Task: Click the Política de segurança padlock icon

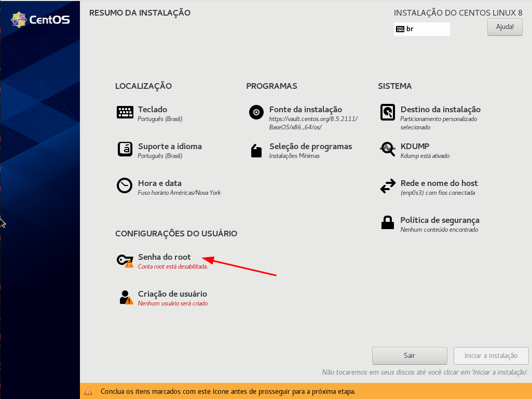Action: (x=388, y=223)
